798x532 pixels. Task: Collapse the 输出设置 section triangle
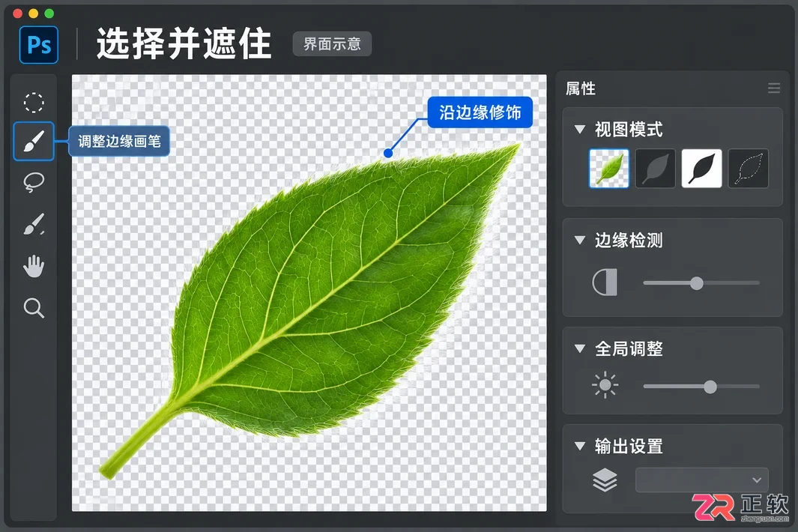click(580, 446)
